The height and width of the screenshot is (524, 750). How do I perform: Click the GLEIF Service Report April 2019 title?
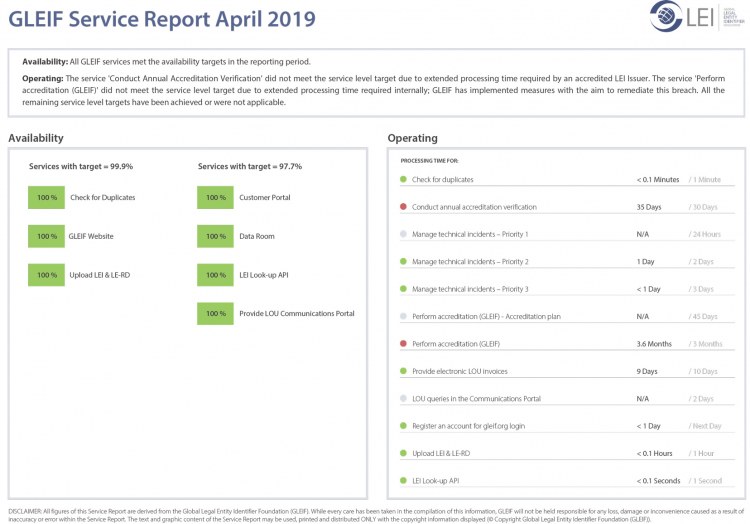click(x=161, y=19)
